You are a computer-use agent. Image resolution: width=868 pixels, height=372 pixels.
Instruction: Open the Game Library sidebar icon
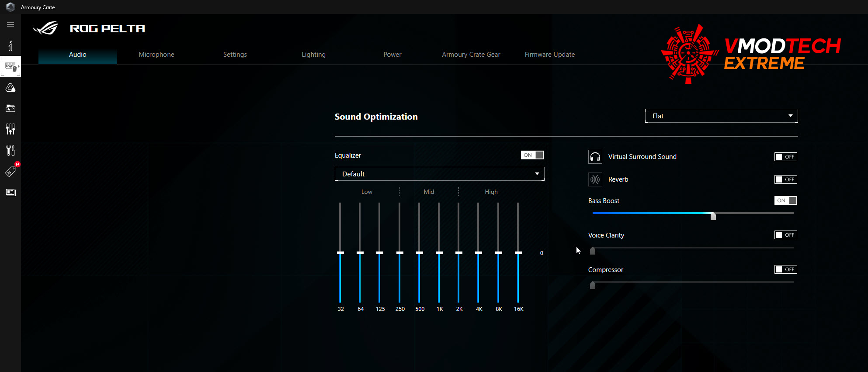point(10,108)
